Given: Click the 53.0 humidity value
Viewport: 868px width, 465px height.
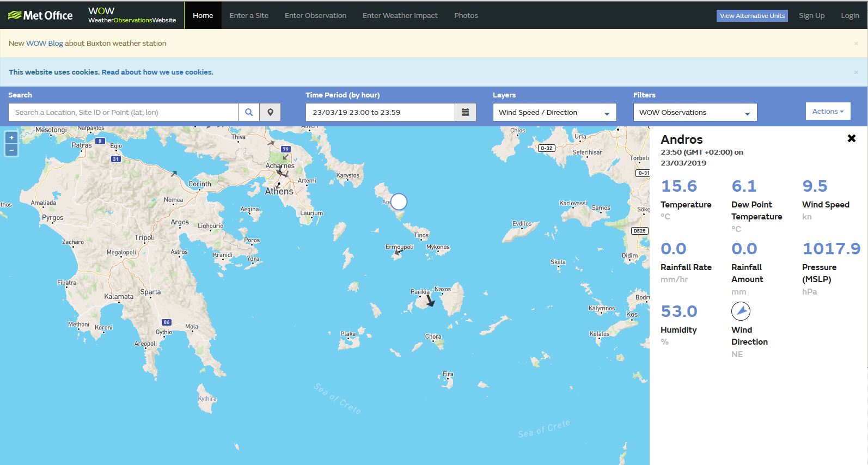Looking at the screenshot, I should pyautogui.click(x=678, y=311).
